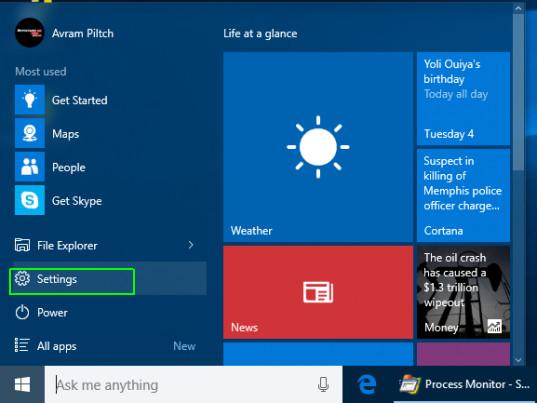This screenshot has height=403, width=537.
Task: Open the Power options icon
Action: pos(22,313)
